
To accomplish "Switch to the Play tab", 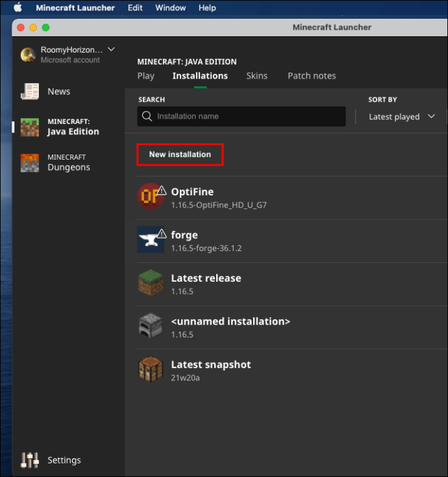I will point(146,76).
